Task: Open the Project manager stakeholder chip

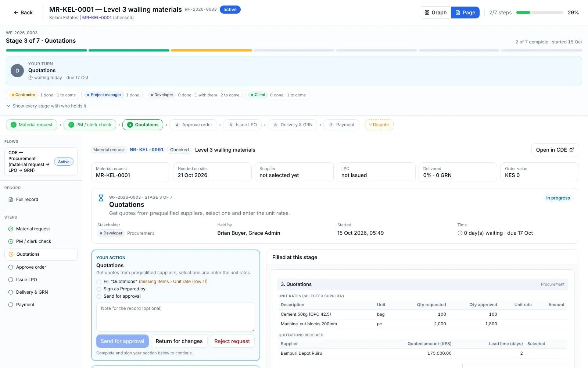Action: 112,95
